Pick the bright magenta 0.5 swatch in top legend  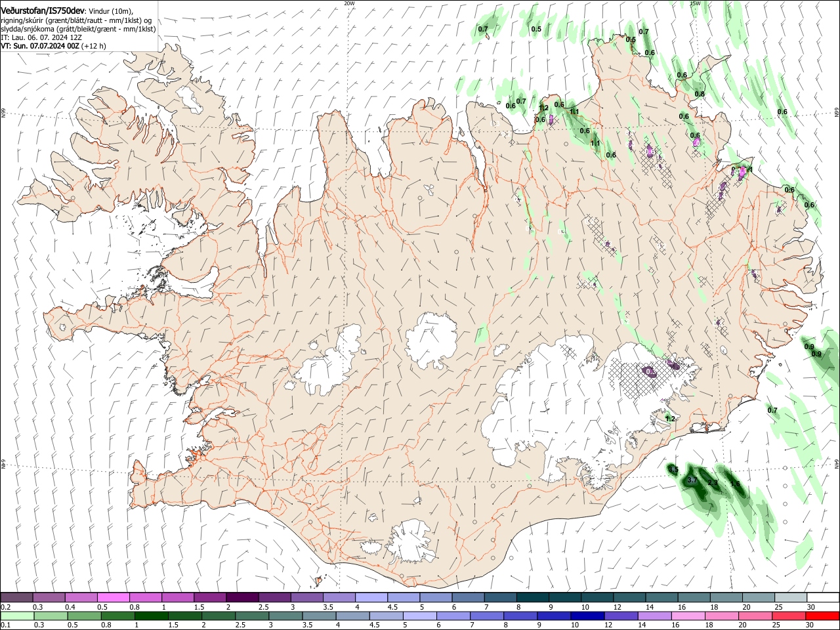(x=113, y=598)
